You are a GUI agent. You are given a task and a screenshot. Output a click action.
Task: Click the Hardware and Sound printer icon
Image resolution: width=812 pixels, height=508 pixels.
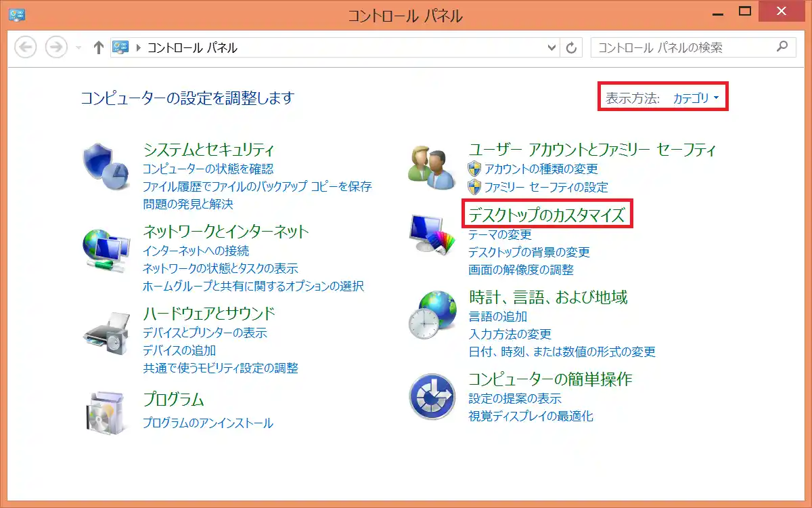click(105, 333)
